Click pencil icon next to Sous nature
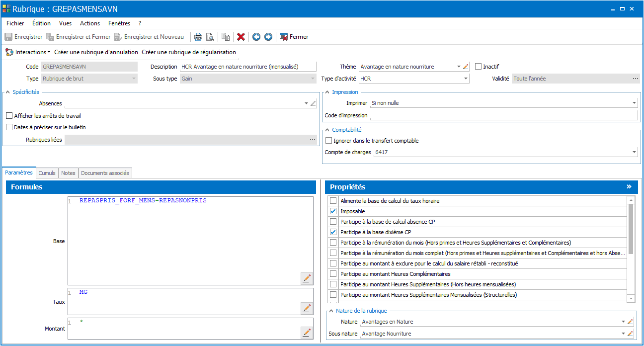Viewport: 644px width, 346px height. pos(630,334)
